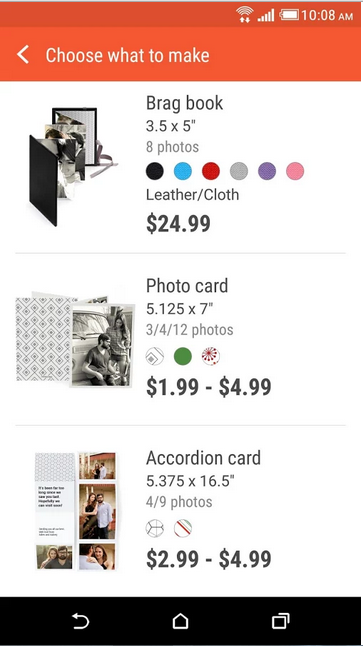The image size is (363, 646).
Task: Pick the pink Brag book color
Action: 295,171
